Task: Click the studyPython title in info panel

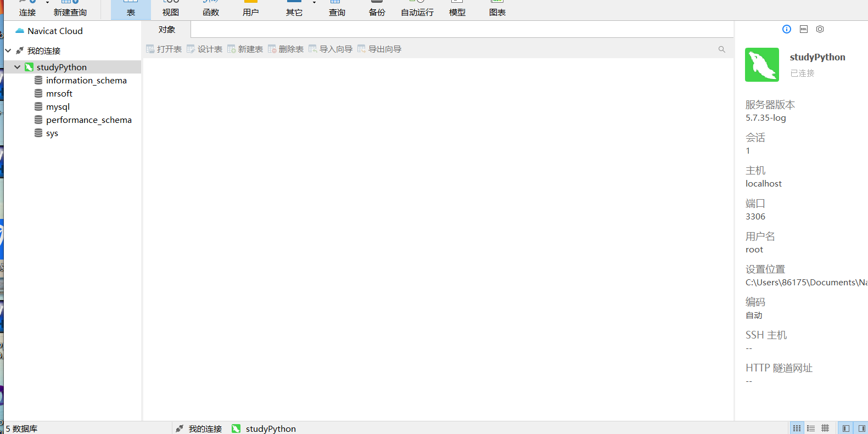Action: [817, 57]
